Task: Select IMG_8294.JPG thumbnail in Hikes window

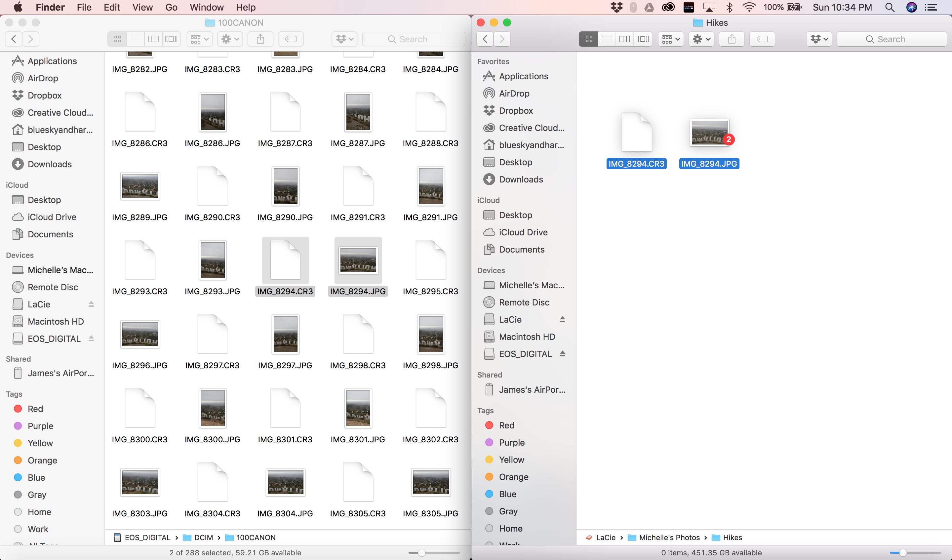Action: [709, 133]
